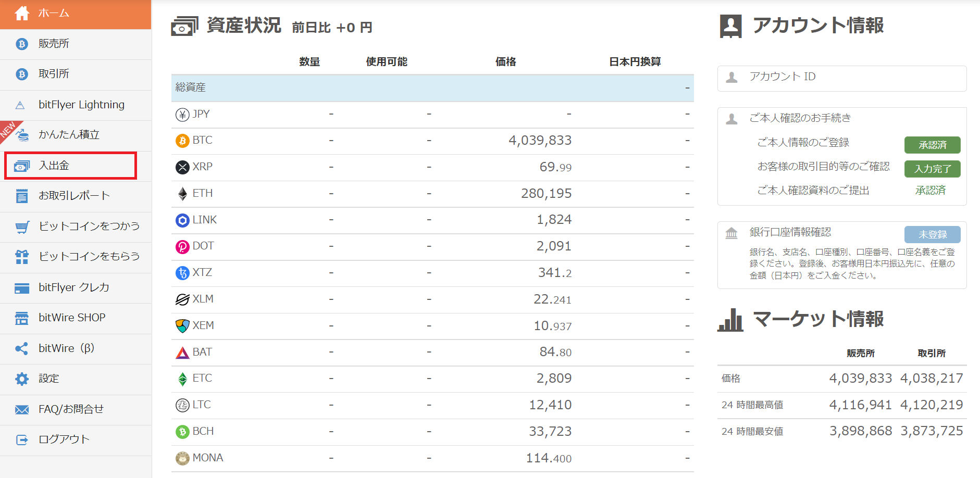Screen dimensions: 980x478
Task: Click ご本人確認資料のご提出 link
Action: [813, 191]
